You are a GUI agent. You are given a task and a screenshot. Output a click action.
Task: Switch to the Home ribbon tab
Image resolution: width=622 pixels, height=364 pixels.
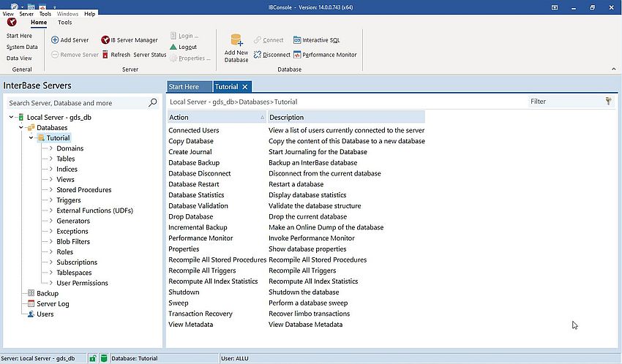39,23
